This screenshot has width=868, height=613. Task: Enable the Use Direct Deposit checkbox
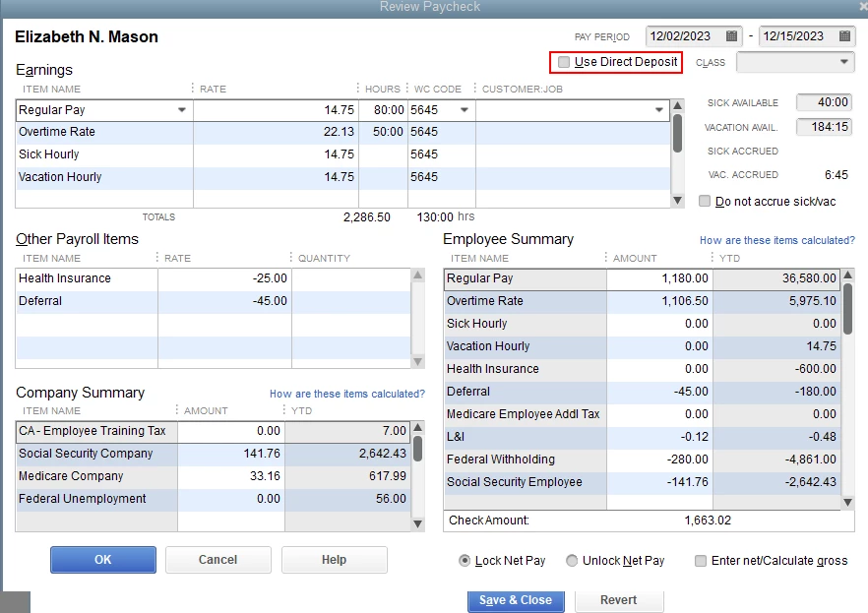(564, 62)
